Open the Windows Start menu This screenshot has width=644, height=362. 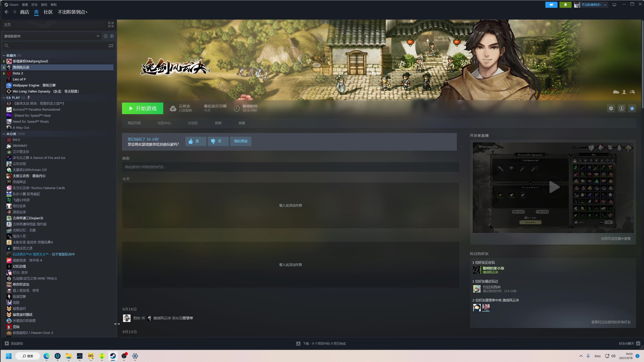[x=9, y=356]
